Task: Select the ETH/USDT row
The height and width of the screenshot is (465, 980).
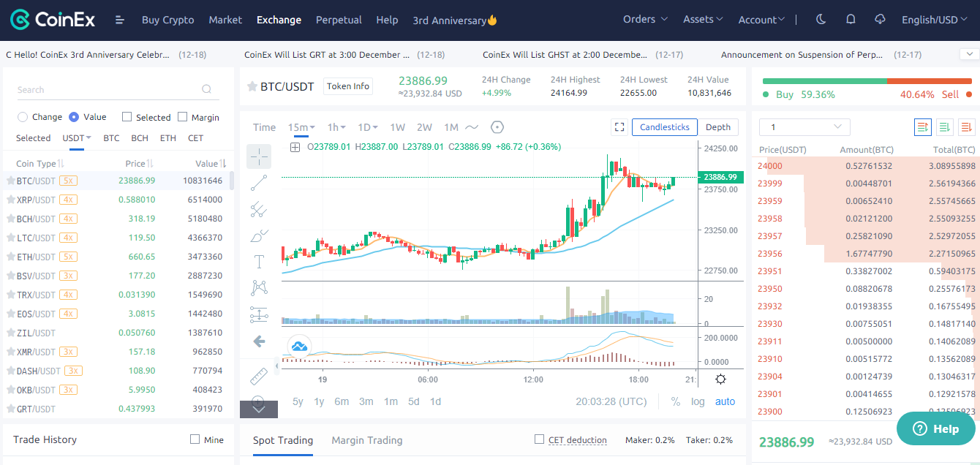Action: pos(118,257)
